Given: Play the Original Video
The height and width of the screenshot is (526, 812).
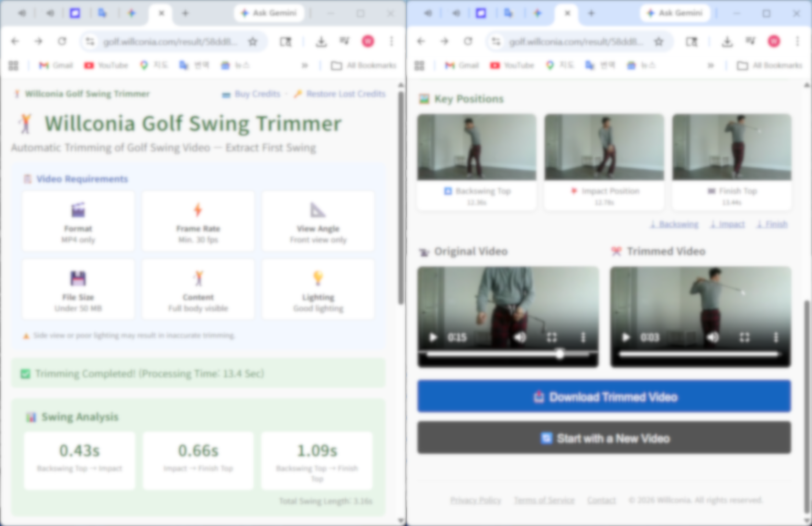Looking at the screenshot, I should pos(433,337).
